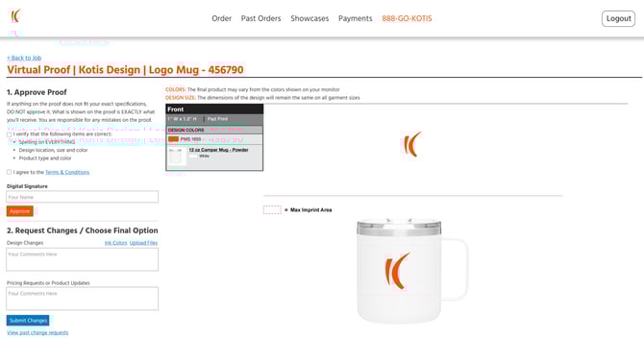
Task: Check the verify items are correct box
Action: click(x=9, y=134)
